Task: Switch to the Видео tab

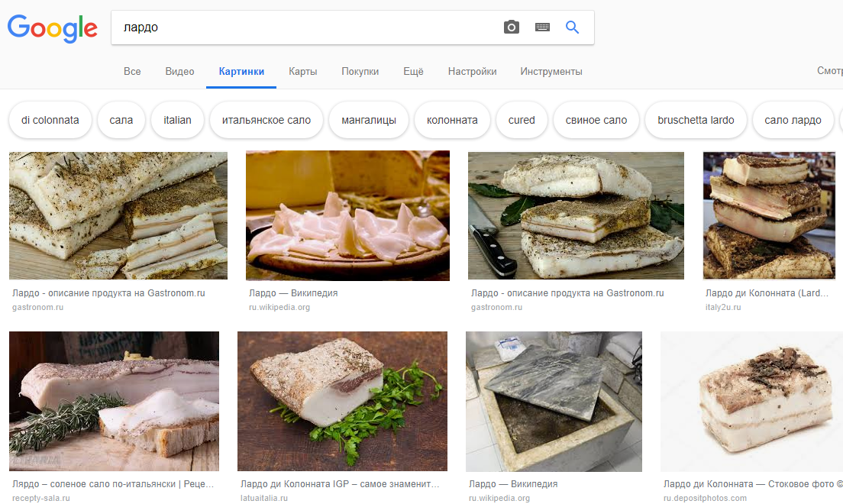Action: [179, 72]
